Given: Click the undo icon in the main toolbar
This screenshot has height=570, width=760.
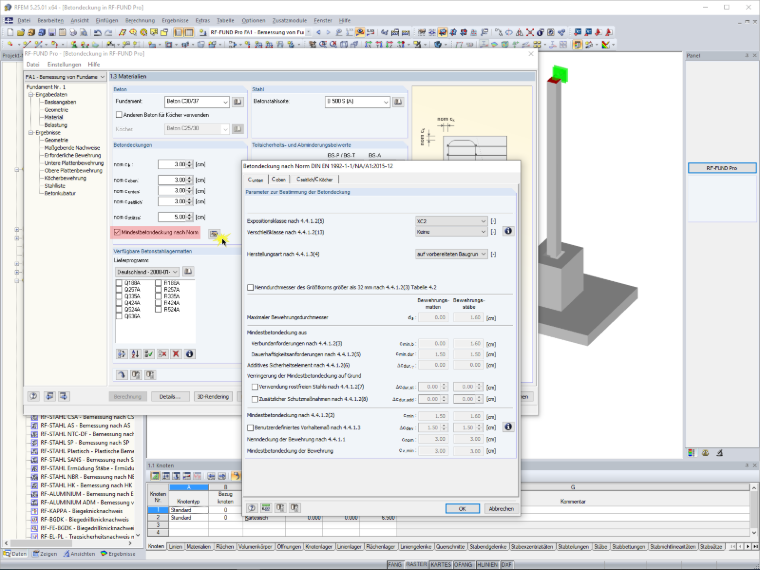Looking at the screenshot, I should 97,32.
